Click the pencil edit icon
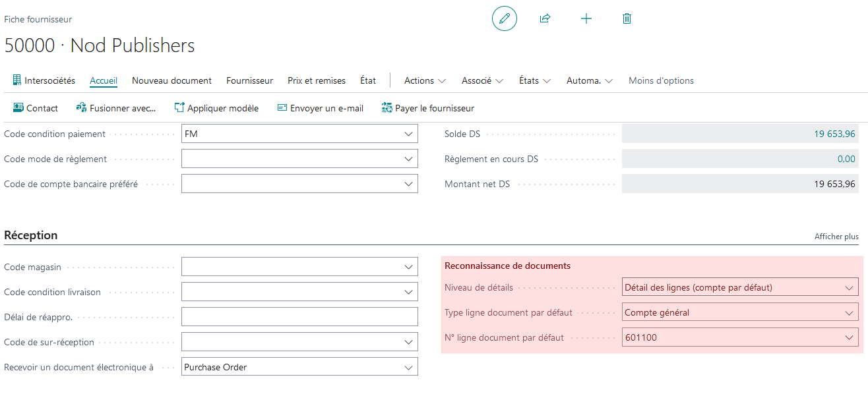This screenshot has width=868, height=398. 505,18
